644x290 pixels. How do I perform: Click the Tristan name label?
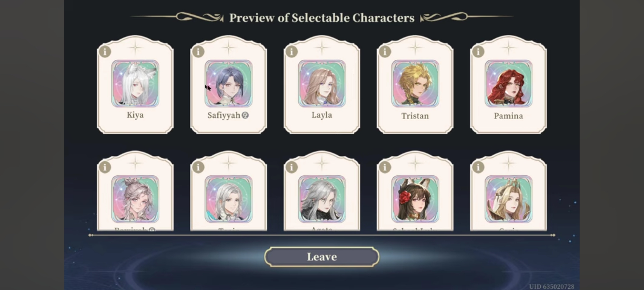pyautogui.click(x=415, y=116)
